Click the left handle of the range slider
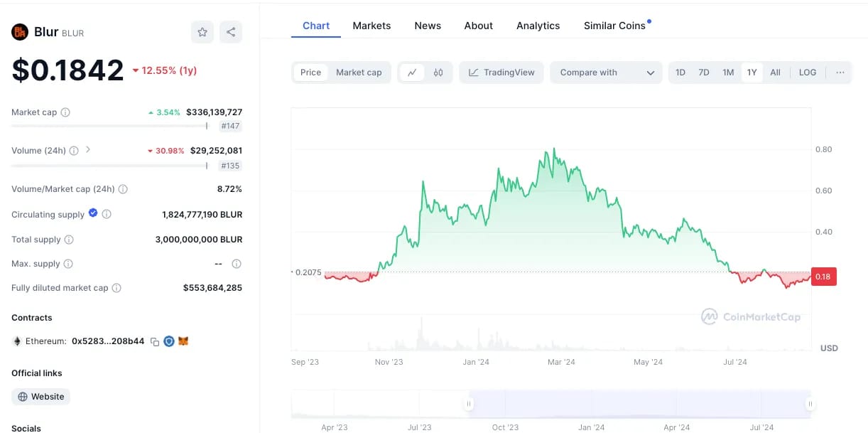 [x=469, y=404]
